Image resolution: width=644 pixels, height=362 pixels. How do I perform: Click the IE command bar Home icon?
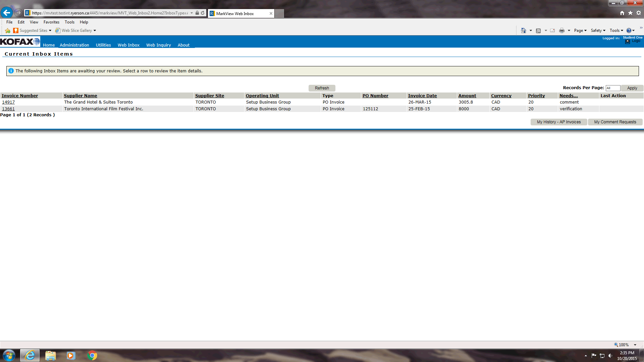[x=523, y=31]
